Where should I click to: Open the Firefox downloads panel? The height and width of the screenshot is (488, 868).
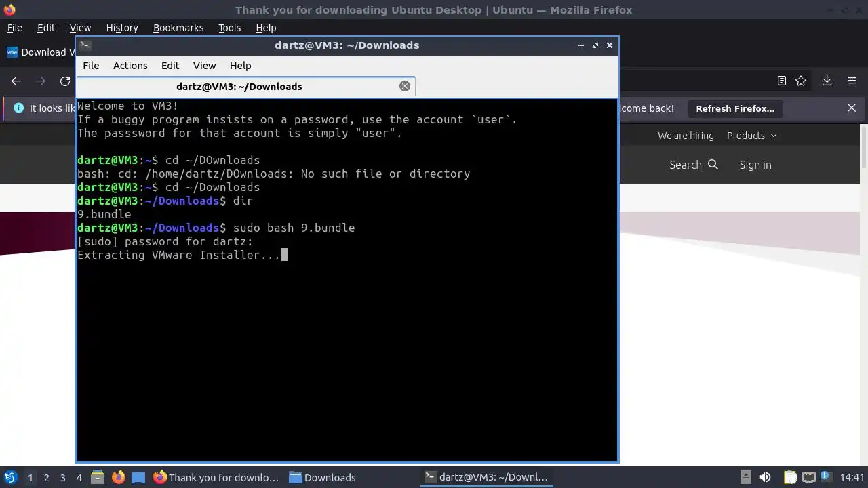click(x=827, y=81)
